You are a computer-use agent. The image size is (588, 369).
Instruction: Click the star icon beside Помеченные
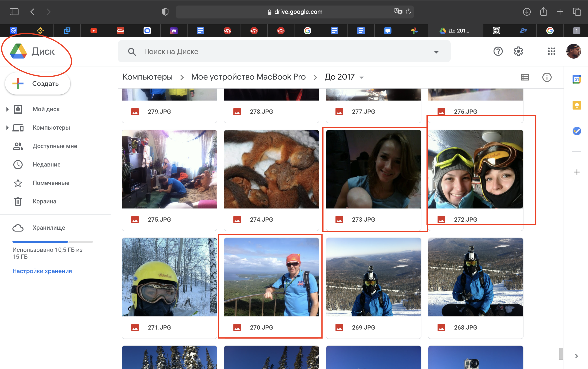pos(18,183)
